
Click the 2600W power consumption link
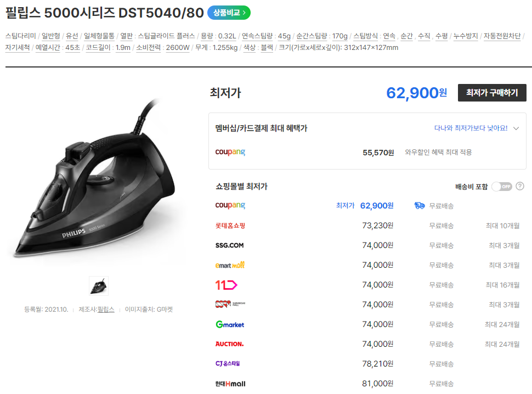178,48
